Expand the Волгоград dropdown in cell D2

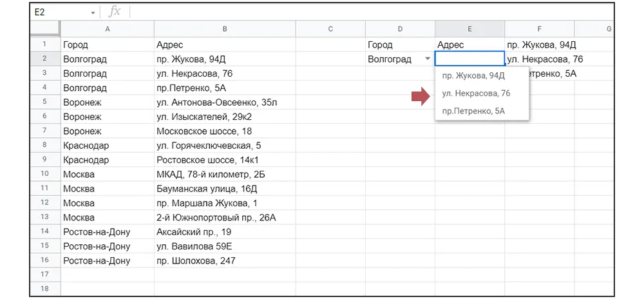[x=428, y=59]
